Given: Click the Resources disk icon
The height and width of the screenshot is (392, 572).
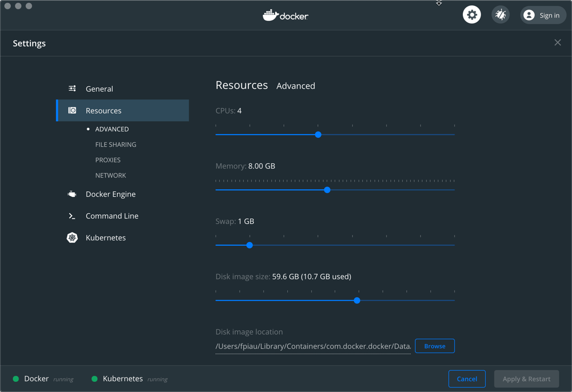Looking at the screenshot, I should (x=72, y=110).
